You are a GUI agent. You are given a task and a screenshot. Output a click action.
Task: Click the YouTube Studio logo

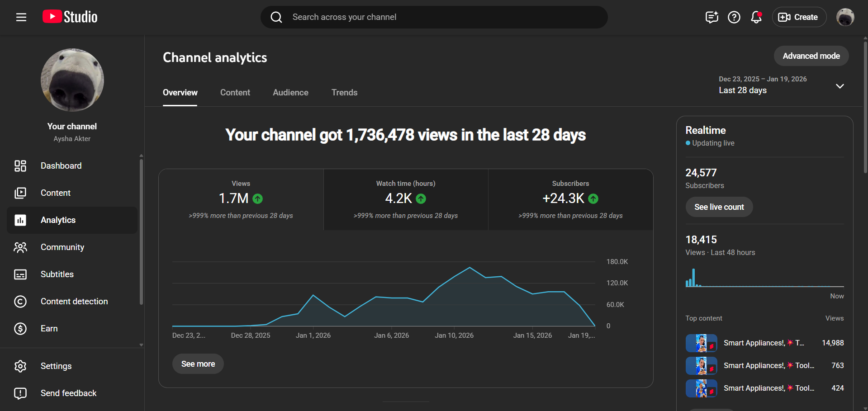tap(70, 17)
